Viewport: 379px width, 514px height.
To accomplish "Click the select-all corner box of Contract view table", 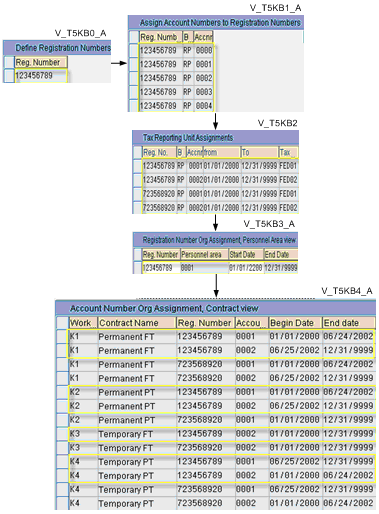I will pyautogui.click(x=62, y=323).
